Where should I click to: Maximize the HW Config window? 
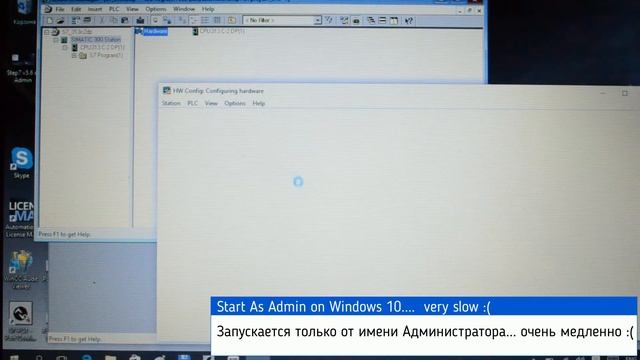[624, 93]
